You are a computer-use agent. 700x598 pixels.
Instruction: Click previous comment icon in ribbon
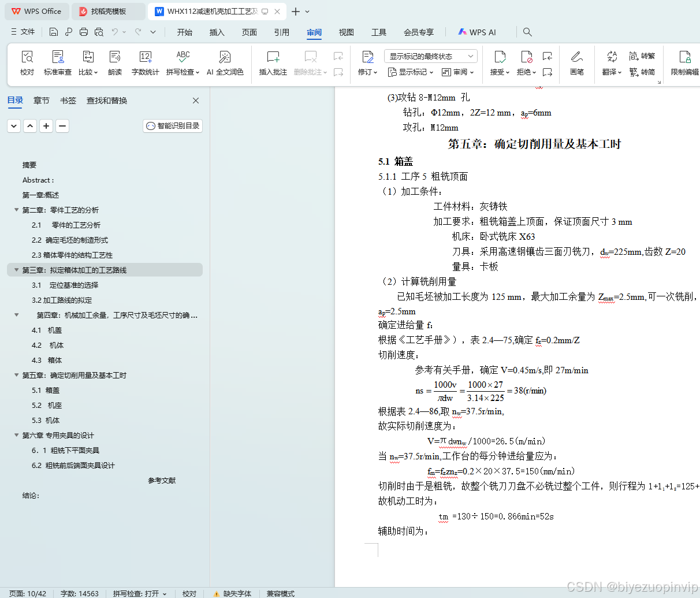coord(338,56)
